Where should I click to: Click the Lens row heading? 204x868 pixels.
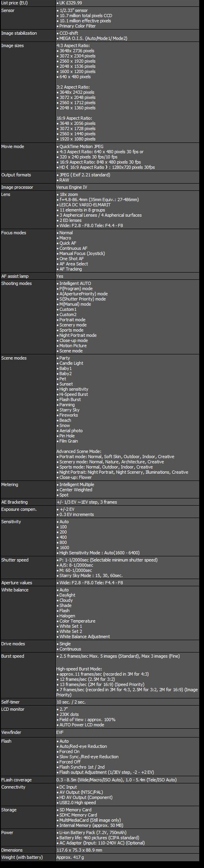point(6,194)
